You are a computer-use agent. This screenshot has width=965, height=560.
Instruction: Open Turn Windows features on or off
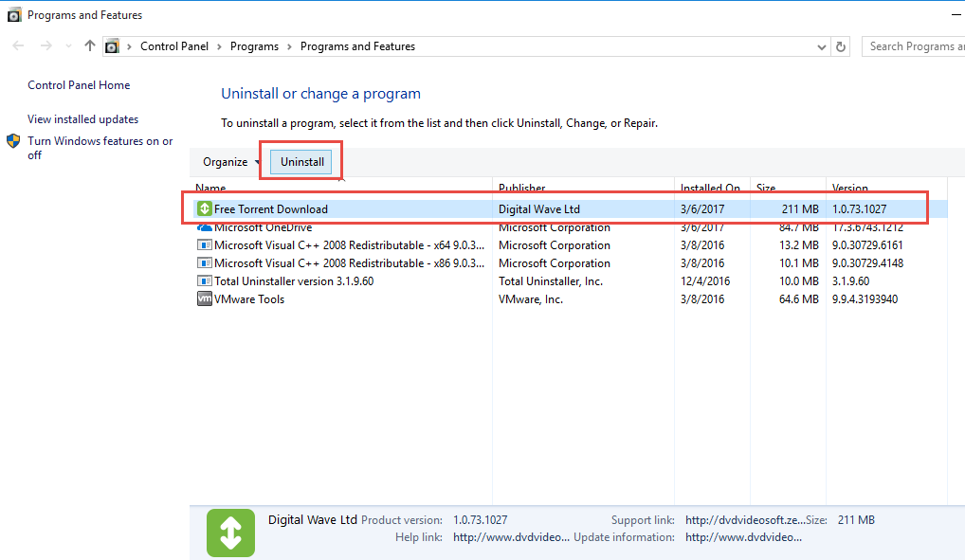100,149
